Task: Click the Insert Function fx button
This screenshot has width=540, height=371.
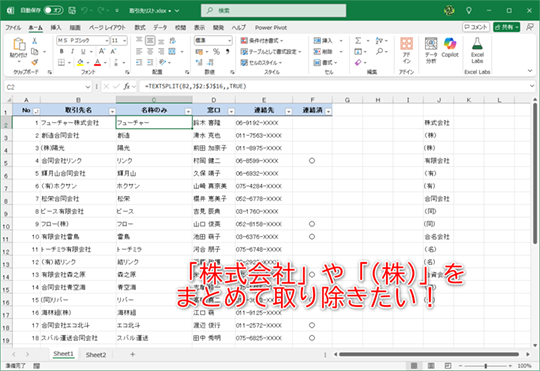Action: pos(127,86)
